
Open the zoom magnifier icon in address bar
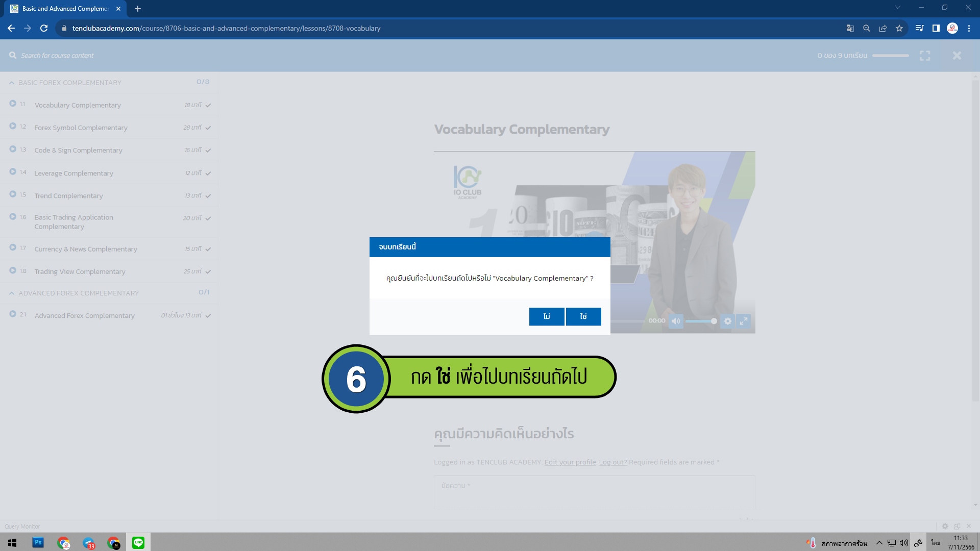pyautogui.click(x=866, y=28)
